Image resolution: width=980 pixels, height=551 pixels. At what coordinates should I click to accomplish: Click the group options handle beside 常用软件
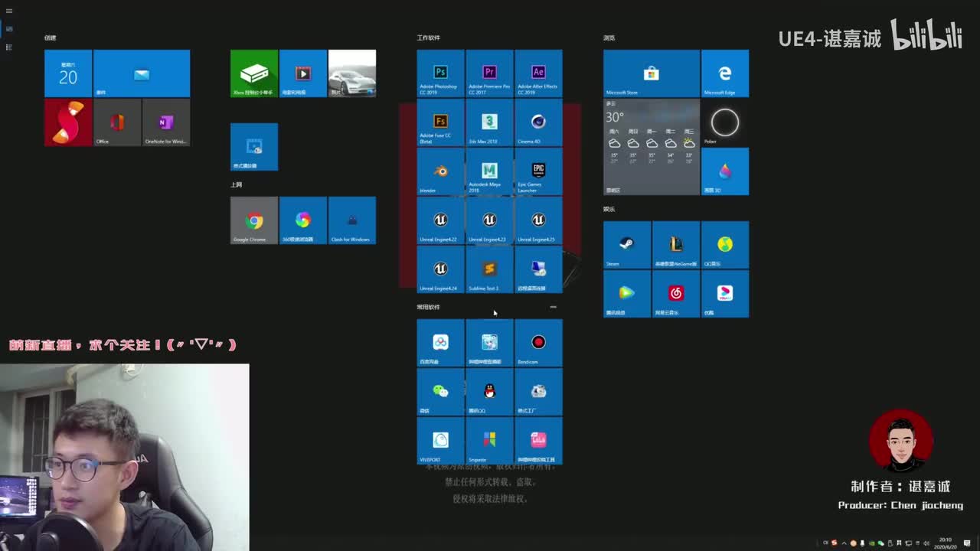[x=553, y=307]
